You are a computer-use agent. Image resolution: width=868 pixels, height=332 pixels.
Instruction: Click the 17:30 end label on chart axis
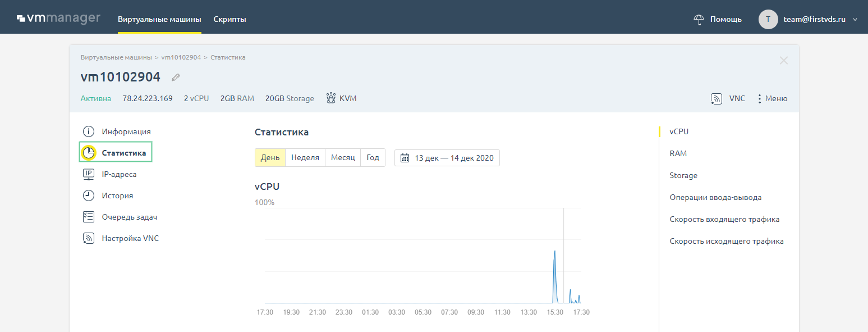581,312
